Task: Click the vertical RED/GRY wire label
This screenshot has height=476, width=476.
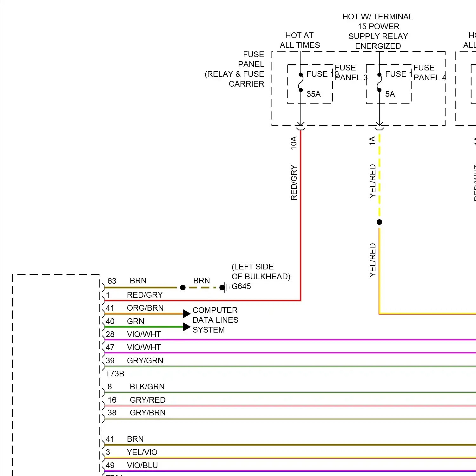Action: pos(294,182)
